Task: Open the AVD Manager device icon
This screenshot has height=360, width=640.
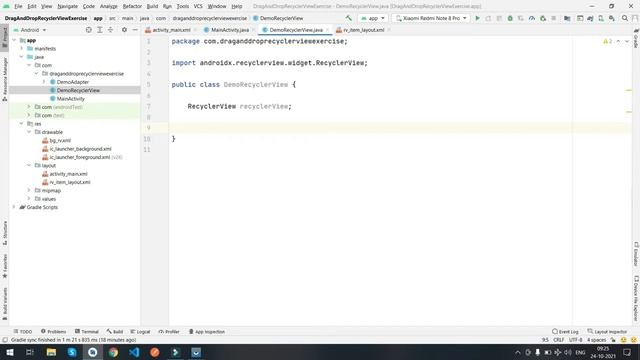Action: [601, 18]
